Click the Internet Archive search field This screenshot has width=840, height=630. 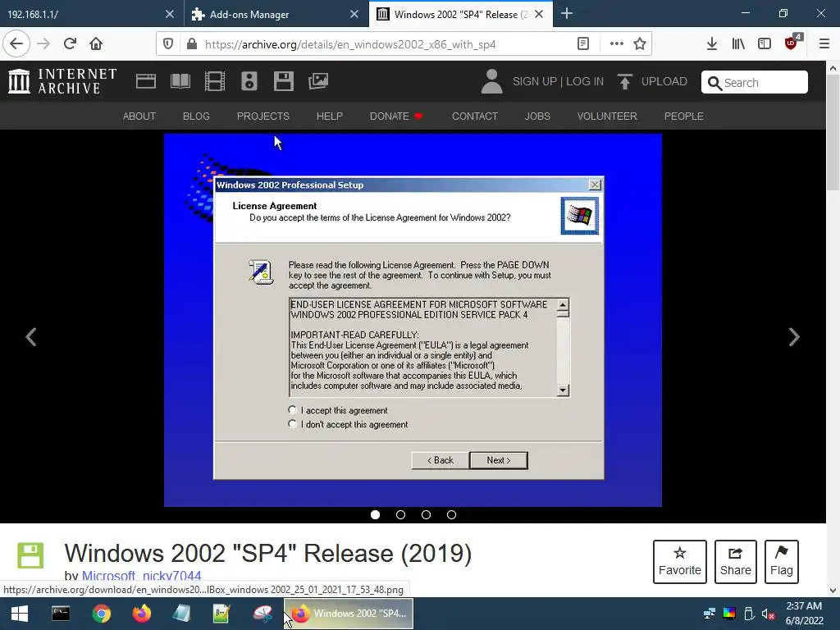[x=755, y=83]
